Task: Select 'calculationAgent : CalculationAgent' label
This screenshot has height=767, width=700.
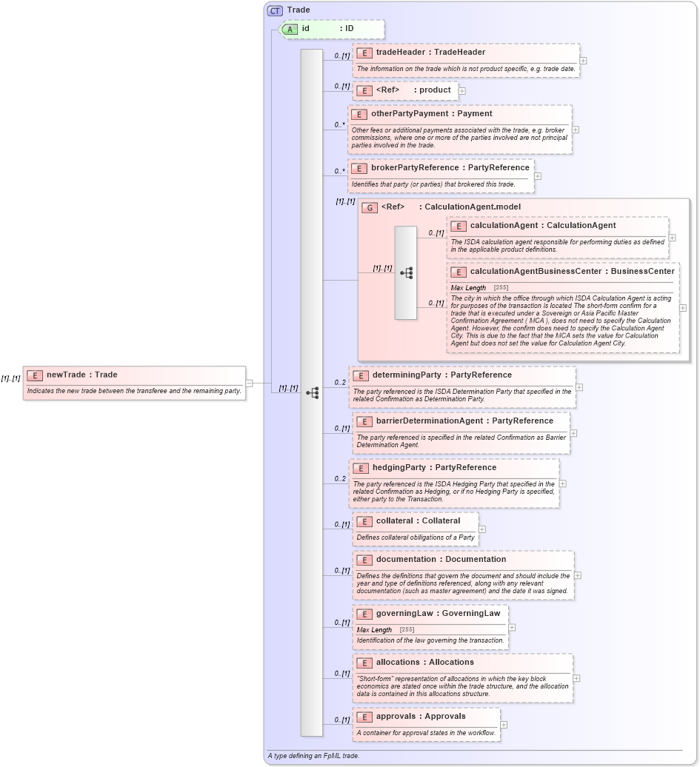Action: [x=543, y=225]
